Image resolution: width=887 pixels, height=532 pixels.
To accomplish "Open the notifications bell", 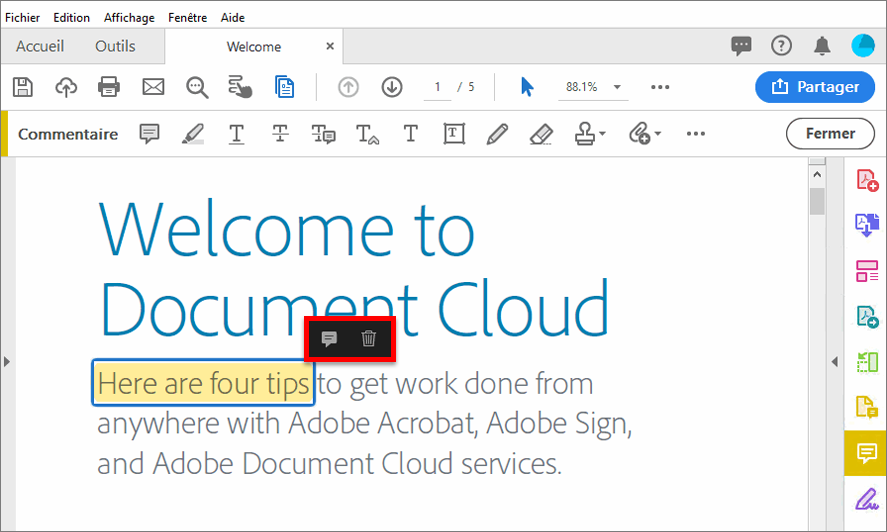I will click(x=822, y=46).
